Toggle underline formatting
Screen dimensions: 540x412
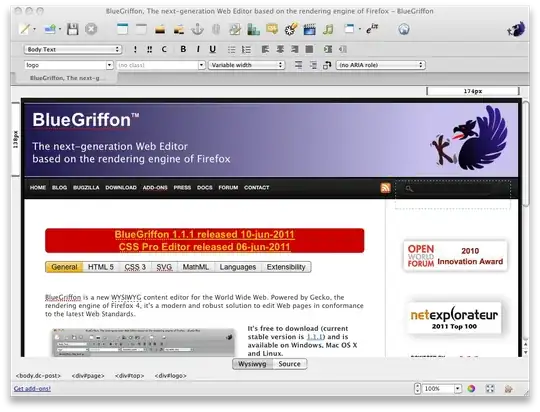212,49
